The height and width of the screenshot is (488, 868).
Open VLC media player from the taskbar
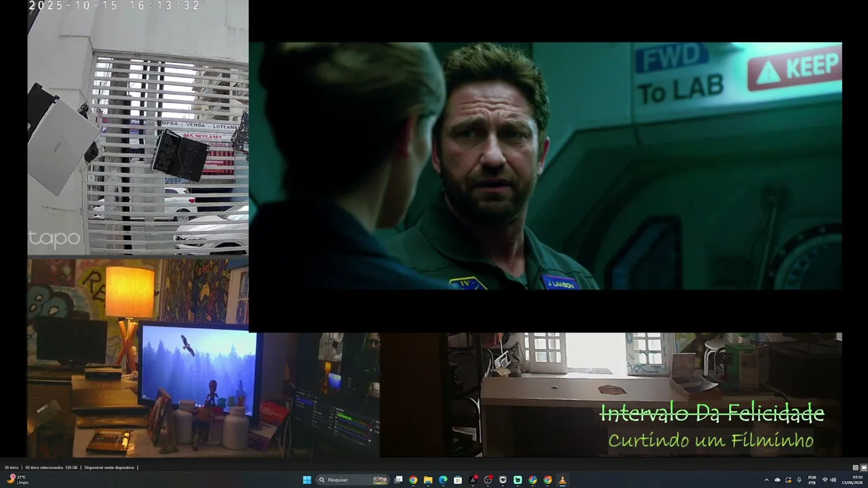point(562,480)
